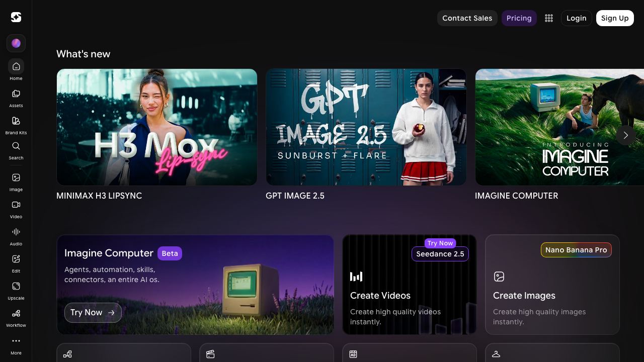
Task: Click the workflow nodes icon on bottom card
Action: (x=67, y=354)
